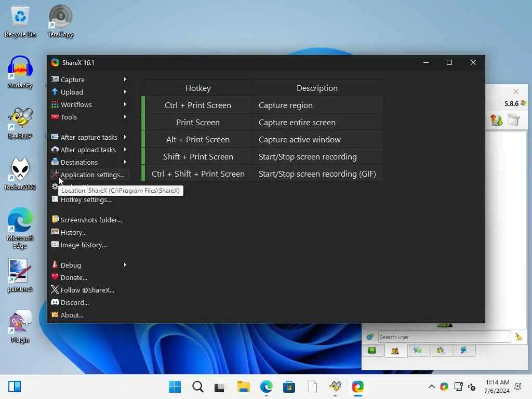
Task: Select 'Start/Stop screen recording' without GIF
Action: click(x=317, y=157)
